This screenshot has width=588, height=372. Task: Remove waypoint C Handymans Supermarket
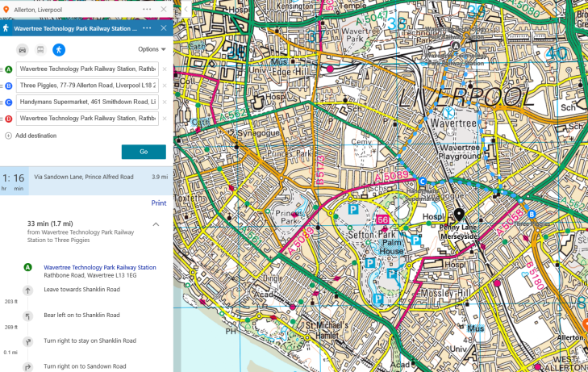[164, 102]
